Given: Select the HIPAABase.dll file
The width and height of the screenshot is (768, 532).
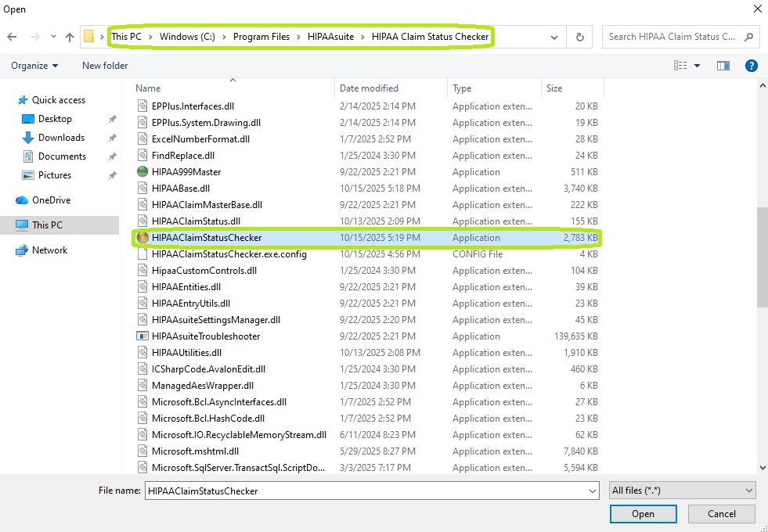Looking at the screenshot, I should (x=181, y=189).
